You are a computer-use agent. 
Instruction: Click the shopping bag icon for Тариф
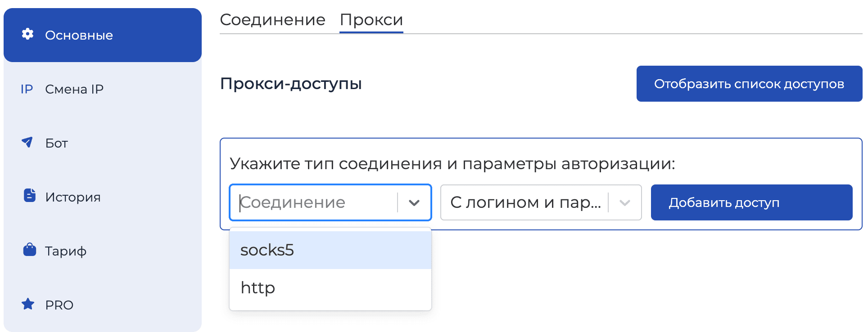[28, 251]
